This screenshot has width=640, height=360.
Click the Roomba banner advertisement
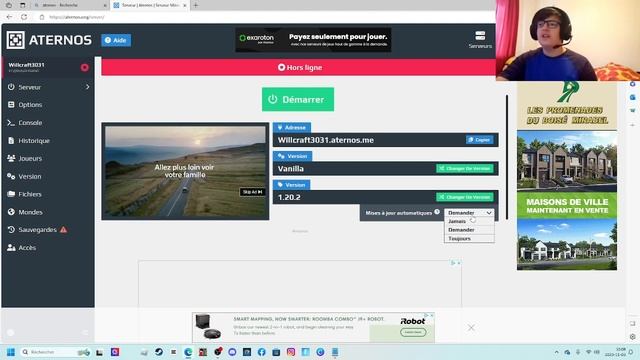(x=313, y=327)
